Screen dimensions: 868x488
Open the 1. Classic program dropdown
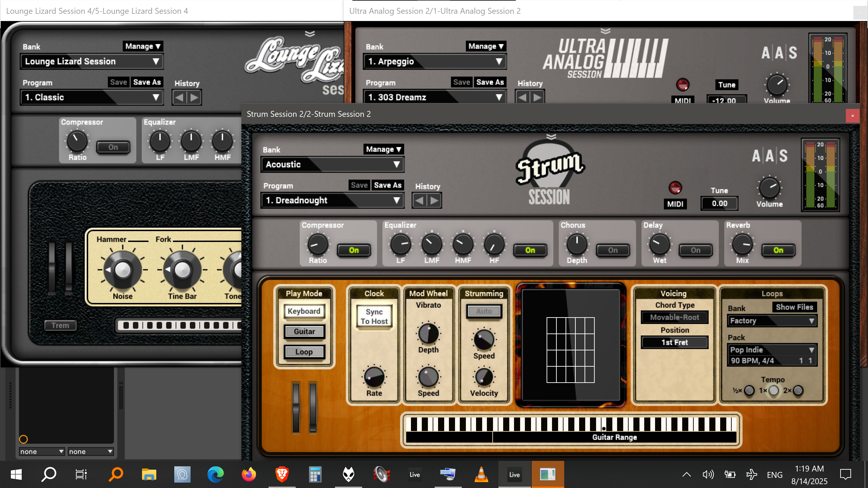click(92, 97)
